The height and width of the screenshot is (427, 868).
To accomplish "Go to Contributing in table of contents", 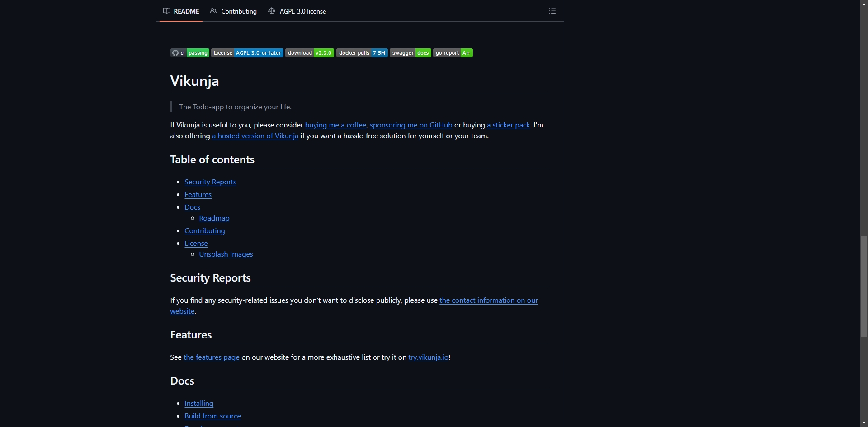I will pyautogui.click(x=205, y=231).
